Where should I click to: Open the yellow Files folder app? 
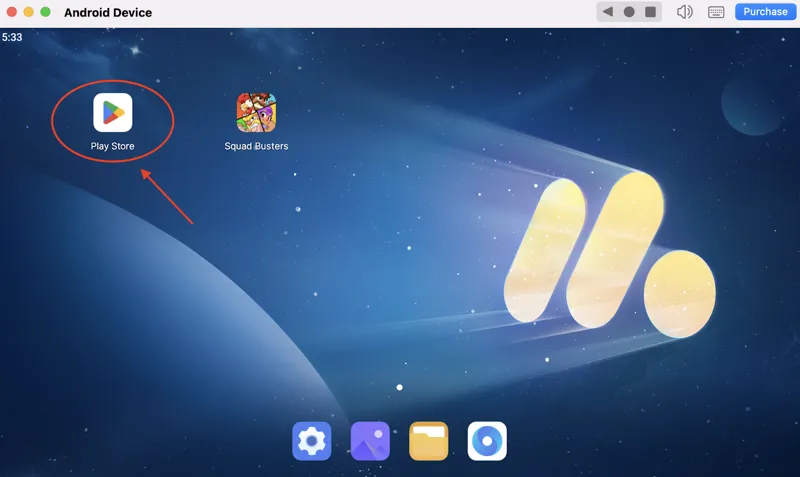pyautogui.click(x=429, y=441)
